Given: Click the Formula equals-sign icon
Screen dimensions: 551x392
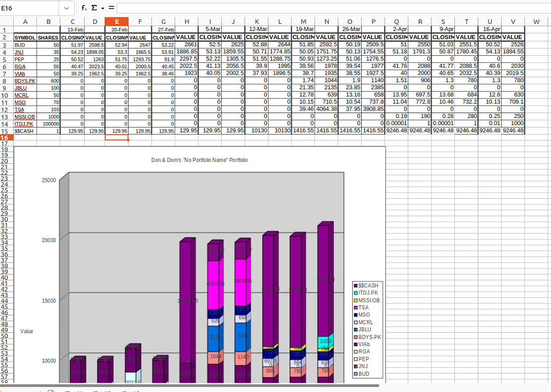Looking at the screenshot, I should point(112,8).
